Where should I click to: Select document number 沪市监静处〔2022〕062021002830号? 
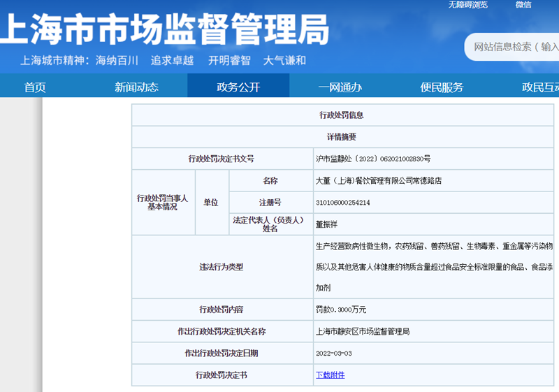pos(373,159)
